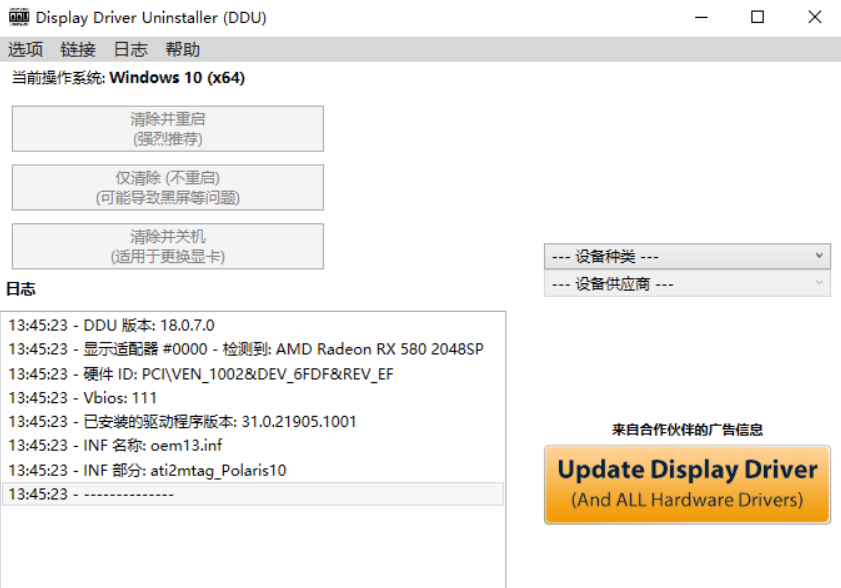Click the Update Display Driver ad banner
This screenshot has width=841, height=588.
[x=687, y=484]
